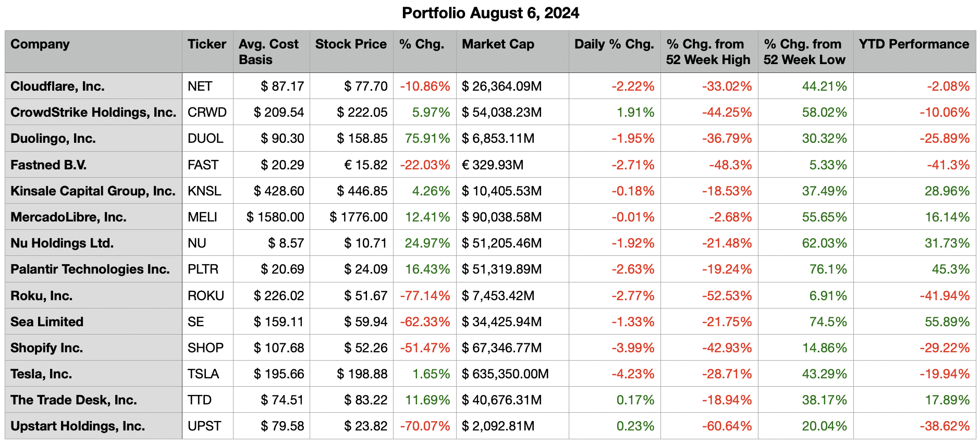
Task: Click the CRWD ticker cell
Action: coord(207,113)
